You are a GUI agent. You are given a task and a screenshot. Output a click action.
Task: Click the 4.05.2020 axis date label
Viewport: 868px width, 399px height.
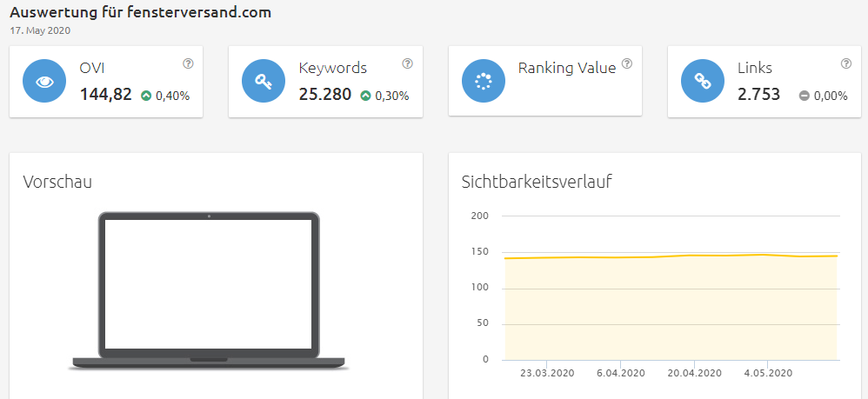[x=768, y=373]
